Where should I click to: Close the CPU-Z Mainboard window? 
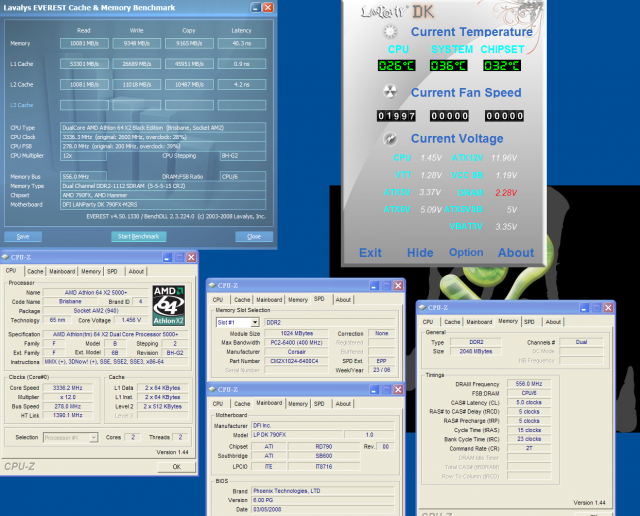pyautogui.click(x=398, y=389)
